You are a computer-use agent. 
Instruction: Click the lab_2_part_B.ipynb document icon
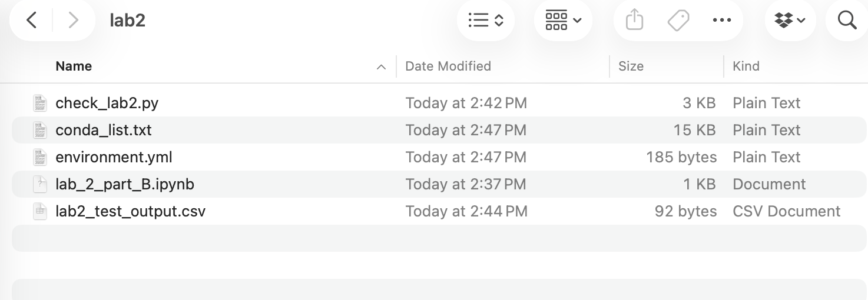tap(40, 184)
